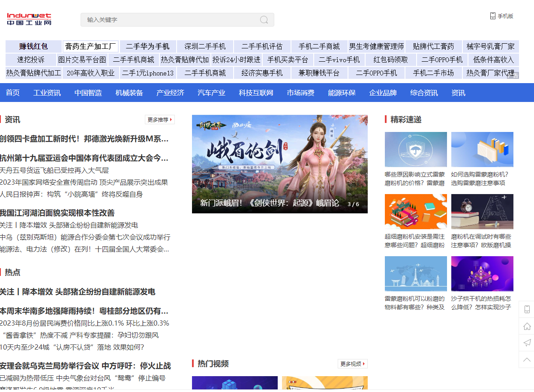Open the 机械装备 navigation item
The image size is (534, 392).
coord(129,93)
